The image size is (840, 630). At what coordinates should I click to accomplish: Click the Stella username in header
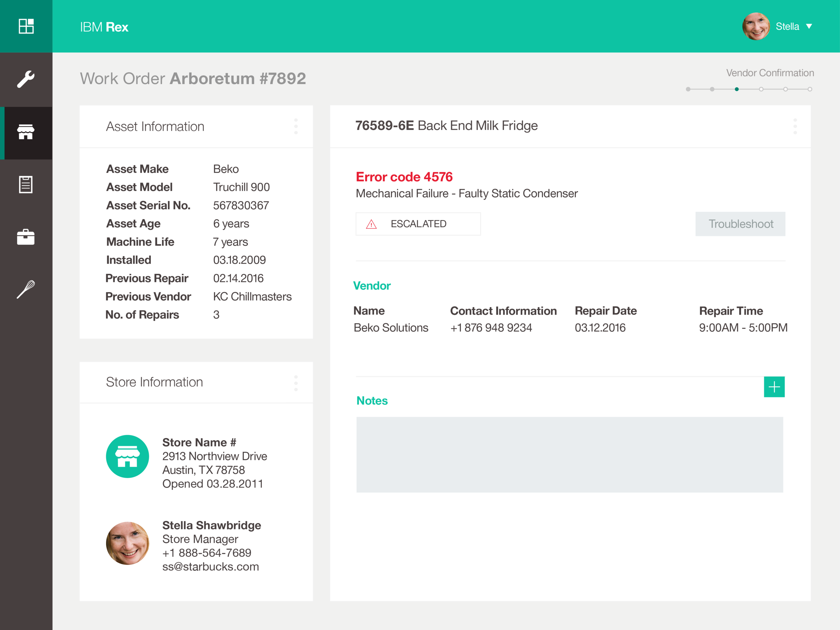[787, 27]
